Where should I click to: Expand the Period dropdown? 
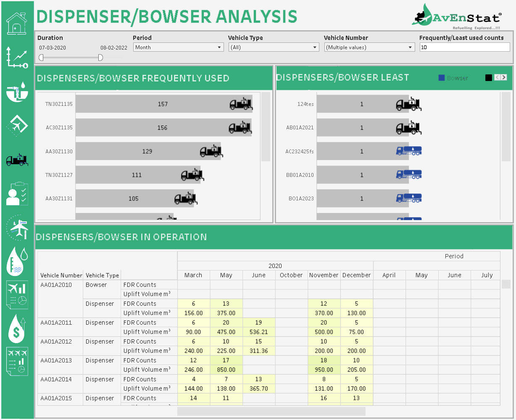point(178,47)
